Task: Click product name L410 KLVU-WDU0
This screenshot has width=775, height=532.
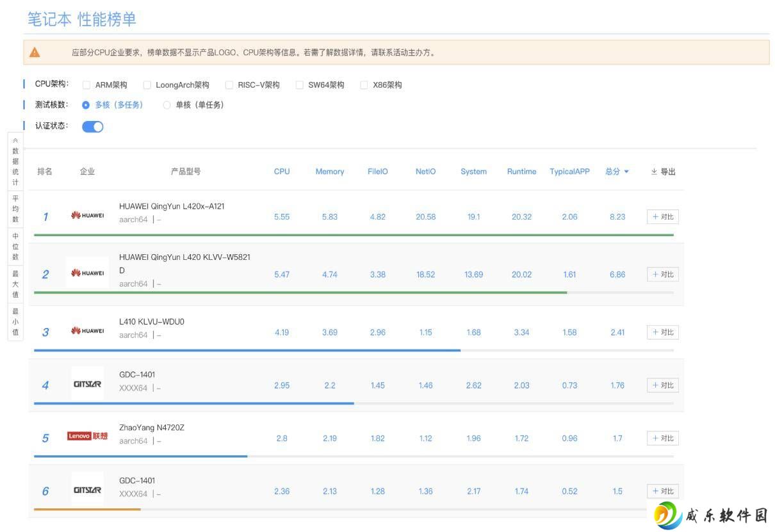Action: (152, 321)
